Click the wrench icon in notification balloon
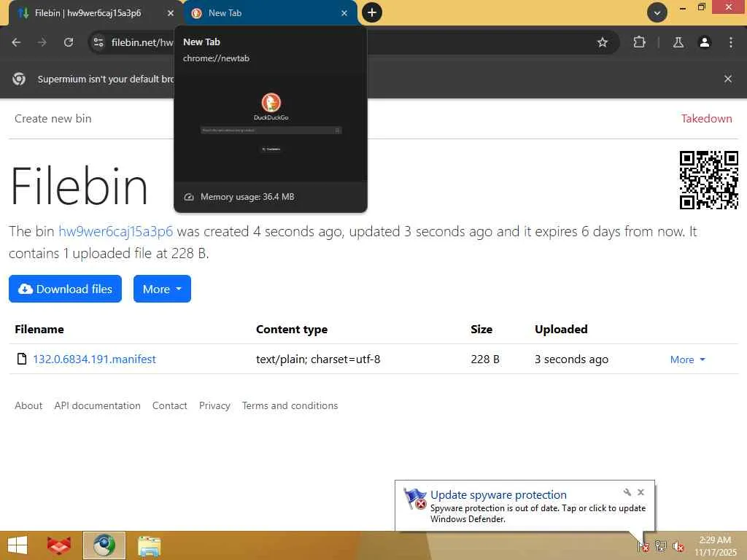 (627, 492)
